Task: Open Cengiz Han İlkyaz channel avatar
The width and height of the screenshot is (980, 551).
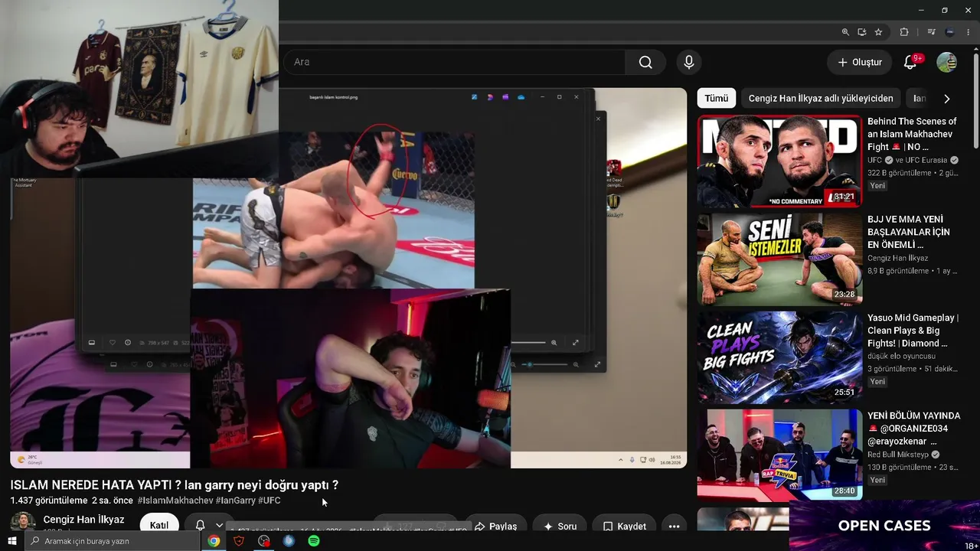Action: click(23, 522)
